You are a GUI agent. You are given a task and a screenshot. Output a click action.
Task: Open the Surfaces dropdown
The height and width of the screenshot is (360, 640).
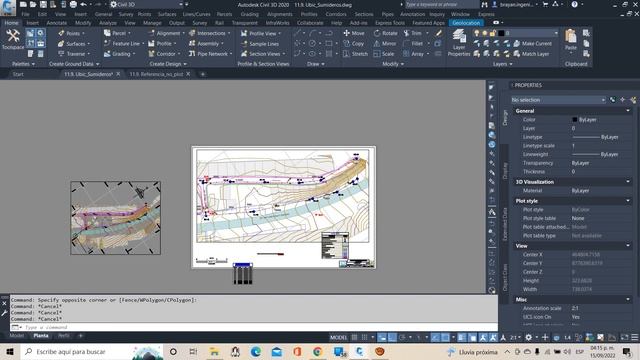tap(74, 43)
